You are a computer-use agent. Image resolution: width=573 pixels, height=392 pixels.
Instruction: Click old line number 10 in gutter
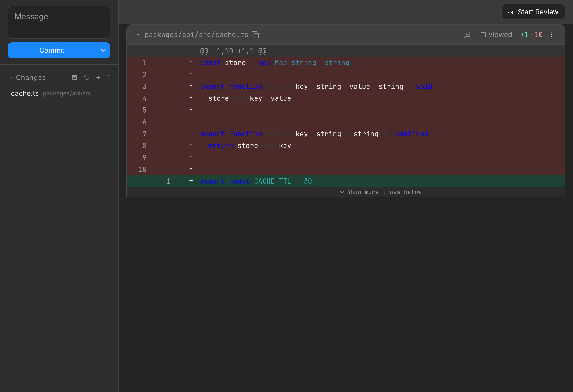[x=143, y=169]
